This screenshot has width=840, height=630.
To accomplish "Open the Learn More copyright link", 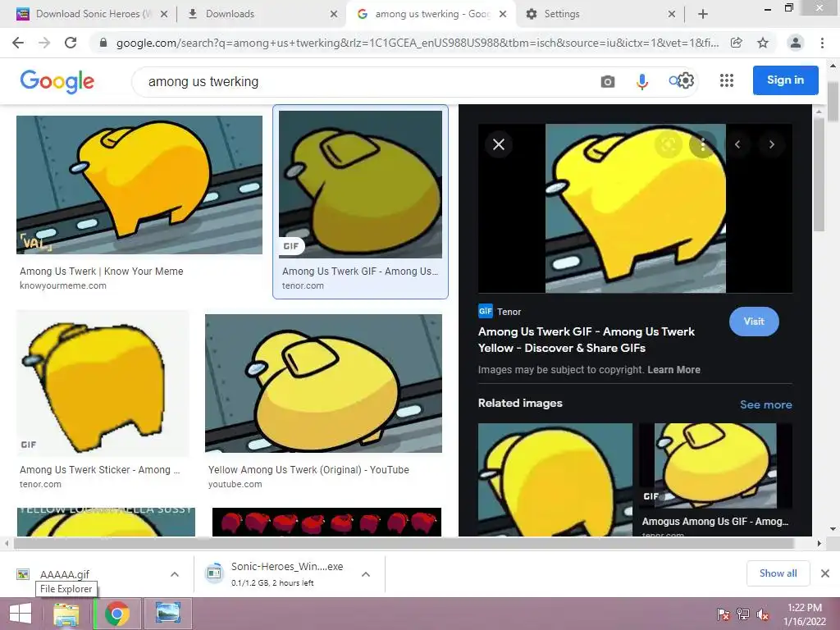I will (x=673, y=370).
